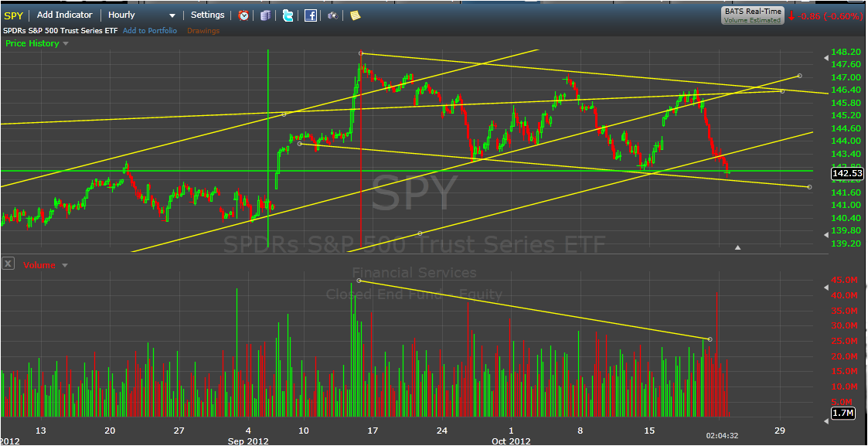Click the -0.86 (-0.60%) price change
Image resolution: width=868 pixels, height=446 pixels.
coord(831,16)
